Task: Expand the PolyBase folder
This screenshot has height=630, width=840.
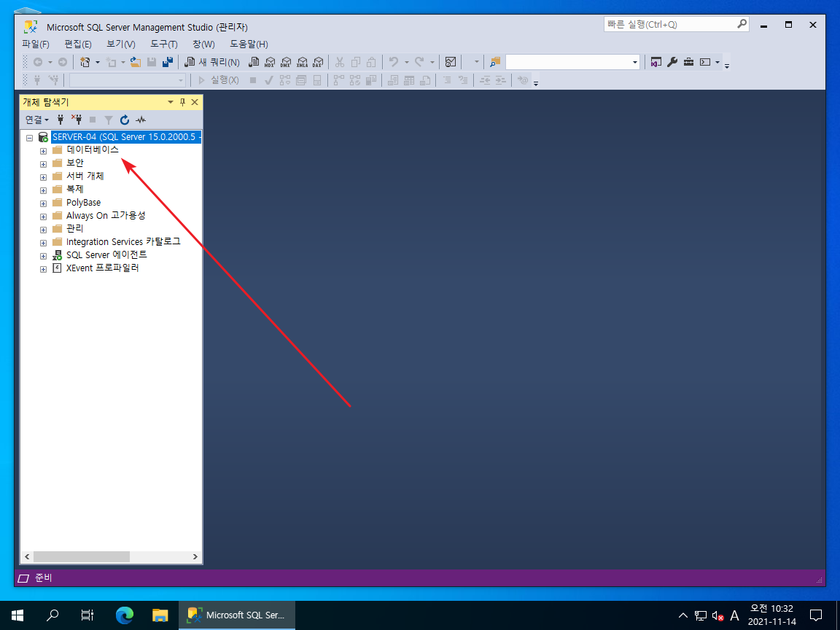Action: point(44,203)
